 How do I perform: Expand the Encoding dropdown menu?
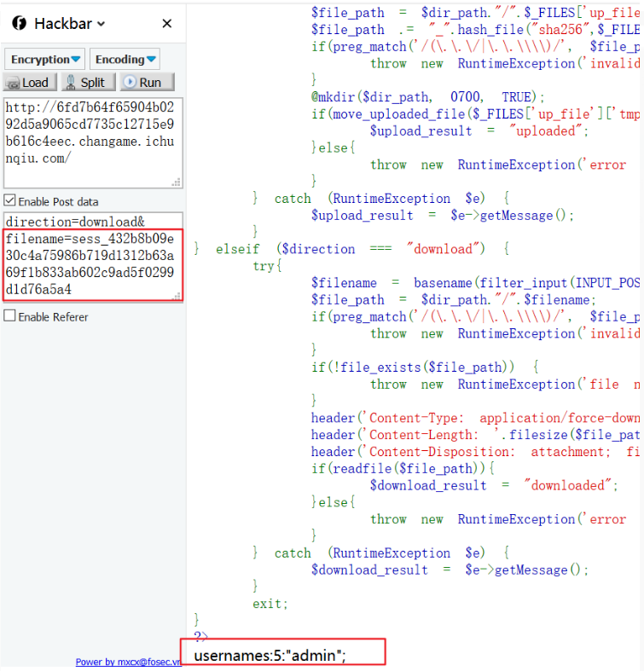tap(125, 60)
